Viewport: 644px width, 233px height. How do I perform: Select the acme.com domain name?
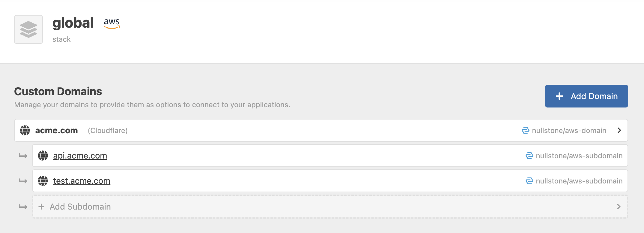click(x=56, y=130)
